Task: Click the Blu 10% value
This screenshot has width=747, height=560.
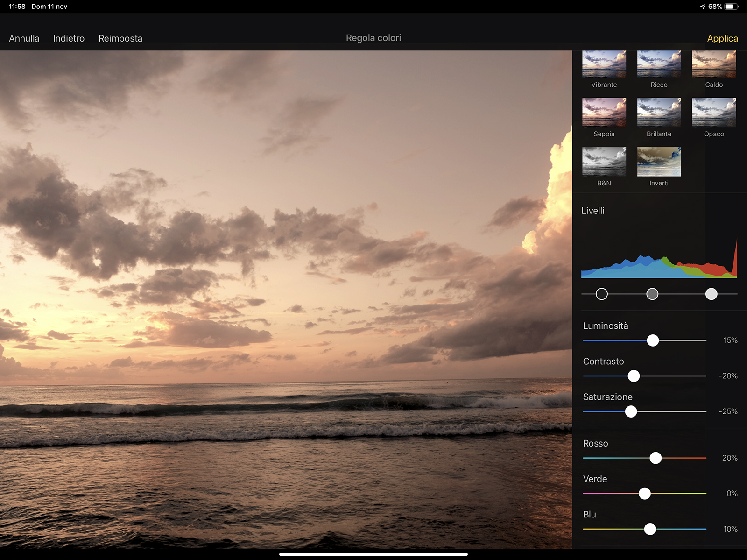Action: (x=730, y=529)
